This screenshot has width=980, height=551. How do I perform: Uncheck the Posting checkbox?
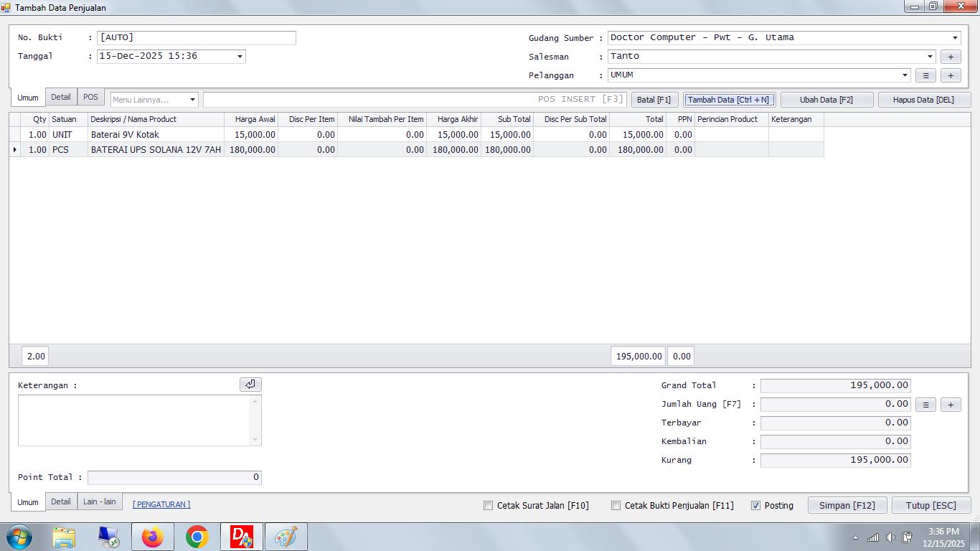756,505
